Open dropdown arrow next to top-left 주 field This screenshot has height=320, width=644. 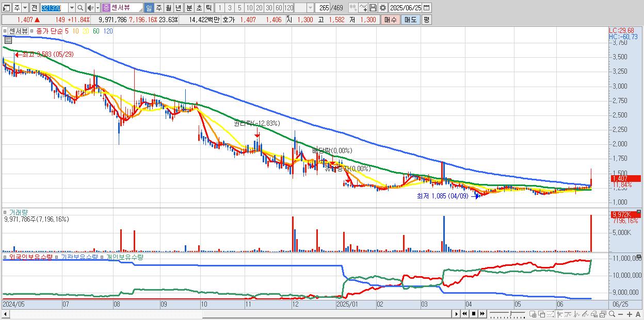coord(25,8)
